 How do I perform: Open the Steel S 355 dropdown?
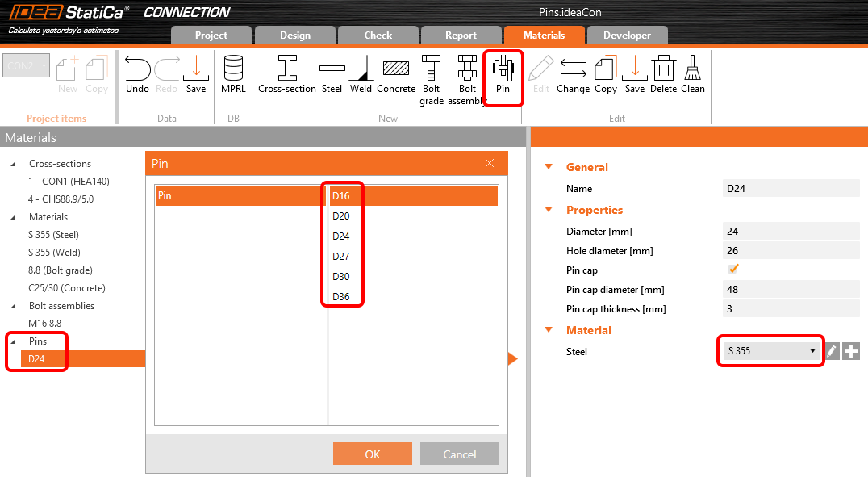tap(770, 351)
